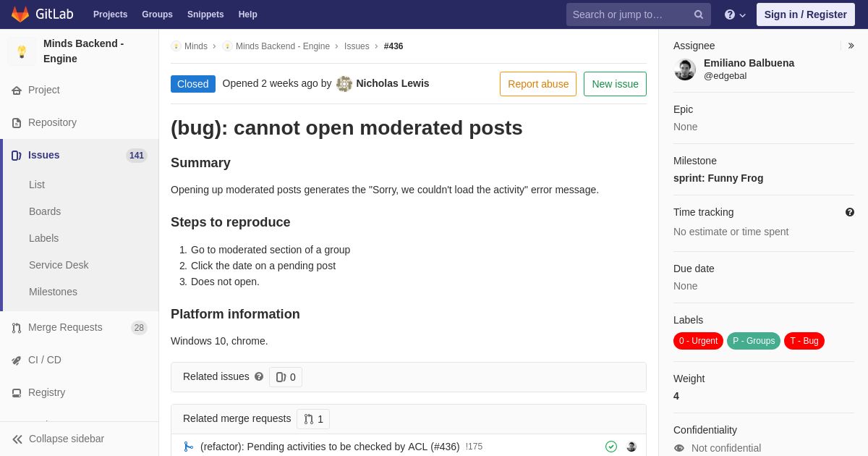The image size is (868, 456).
Task: Click the Closed status badge
Action: tap(193, 84)
